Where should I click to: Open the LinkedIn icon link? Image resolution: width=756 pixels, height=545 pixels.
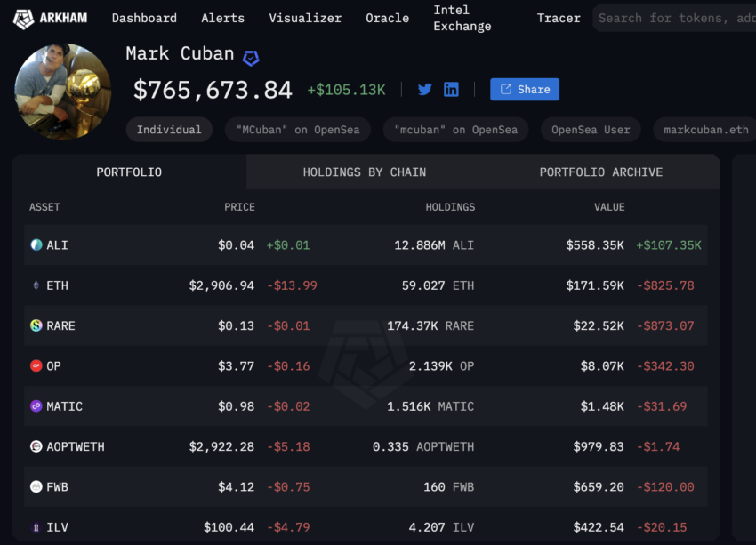click(451, 89)
